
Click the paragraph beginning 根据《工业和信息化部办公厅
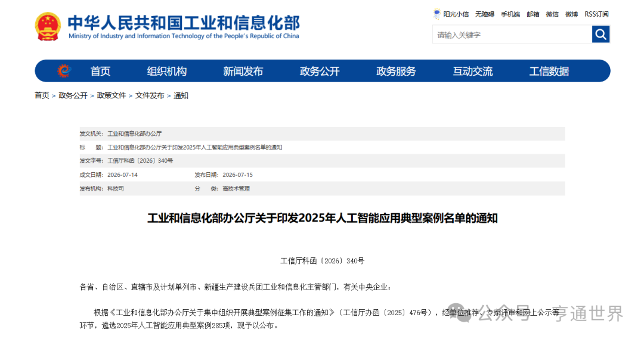pos(320,319)
